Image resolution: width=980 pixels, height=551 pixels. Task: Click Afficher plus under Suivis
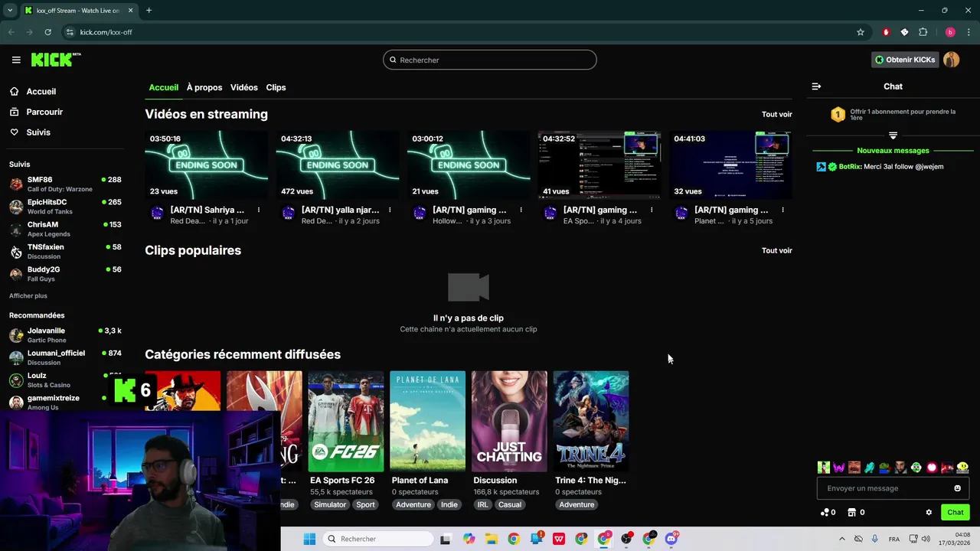28,295
